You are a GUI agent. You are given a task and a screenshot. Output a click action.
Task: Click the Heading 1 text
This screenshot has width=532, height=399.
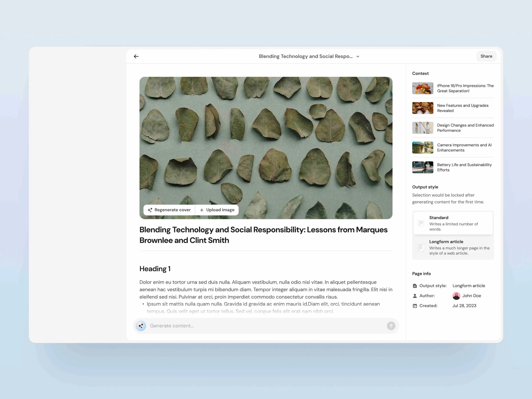155,269
